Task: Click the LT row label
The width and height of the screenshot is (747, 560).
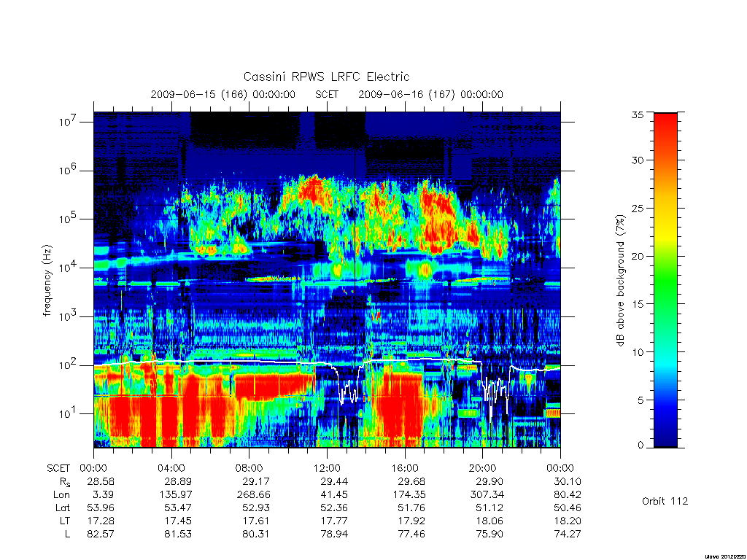Action: pos(64,521)
